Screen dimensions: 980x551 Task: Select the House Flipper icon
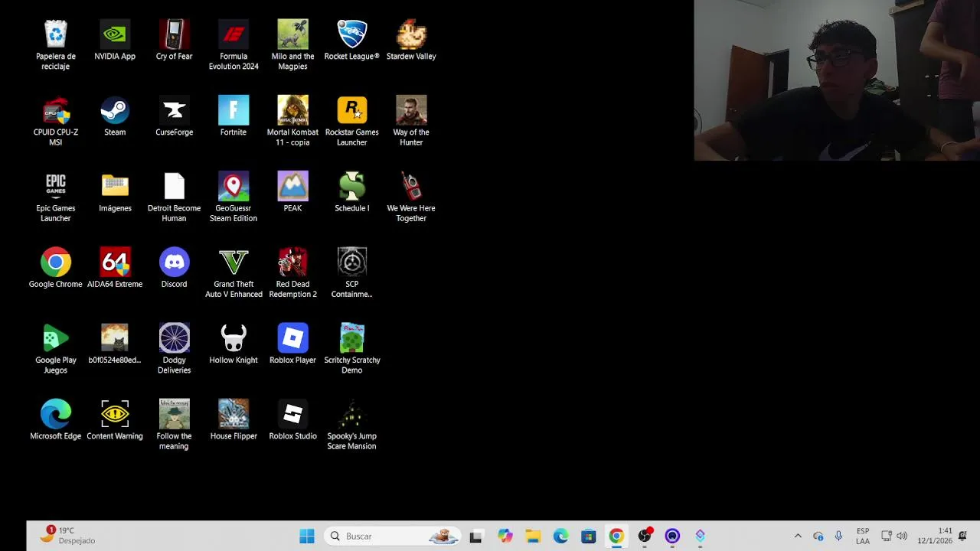pyautogui.click(x=234, y=419)
